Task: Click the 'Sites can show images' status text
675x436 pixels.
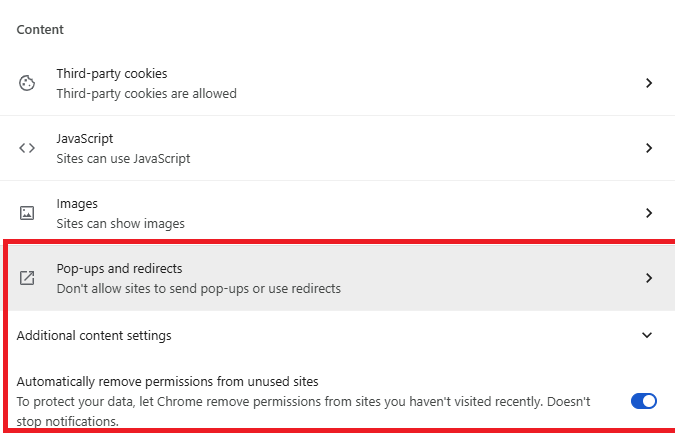Action: coord(120,224)
